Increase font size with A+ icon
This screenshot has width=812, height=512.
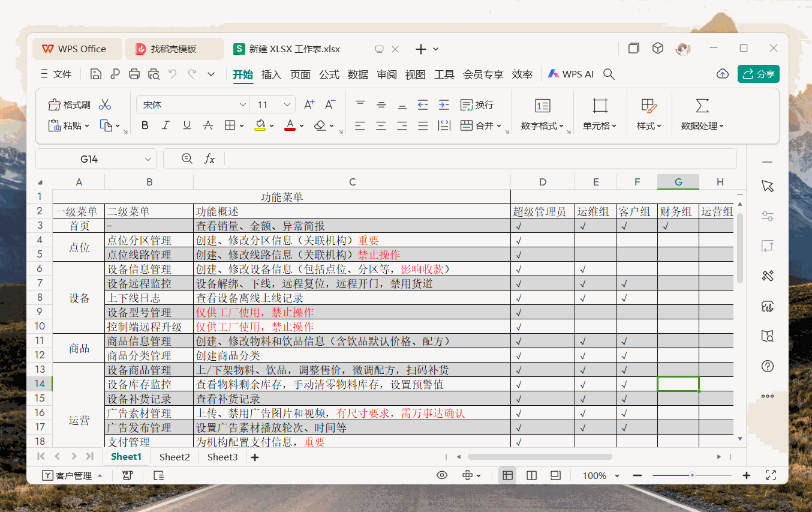309,104
